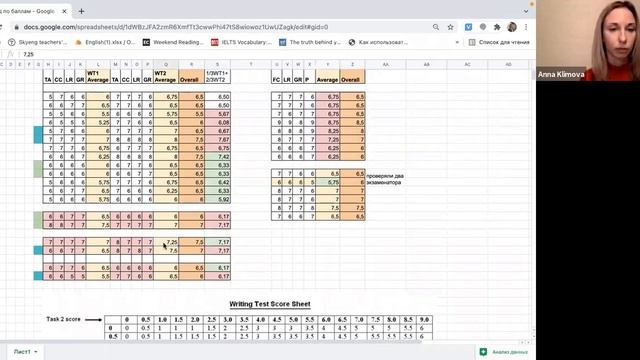640x360 pixels.
Task: Open Как использоват... bookmark
Action: [x=378, y=42]
